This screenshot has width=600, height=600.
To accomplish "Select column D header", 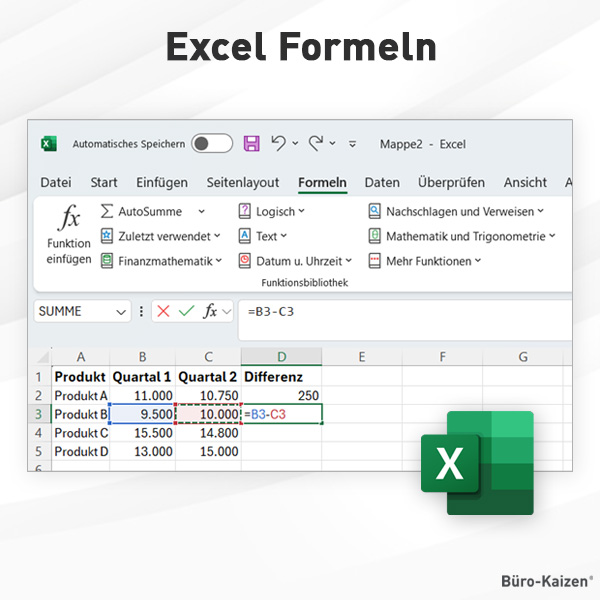I will [282, 357].
